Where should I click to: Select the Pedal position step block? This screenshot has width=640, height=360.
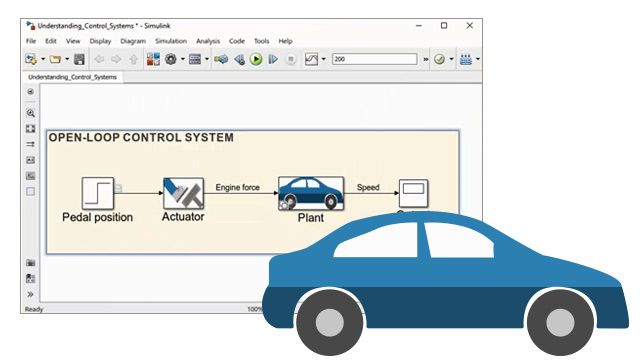coord(98,193)
